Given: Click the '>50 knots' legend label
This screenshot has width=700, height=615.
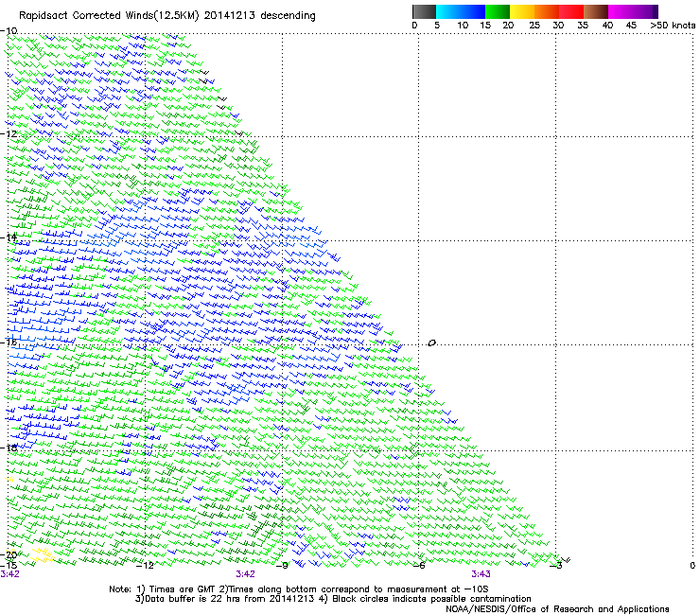Looking at the screenshot, I should coord(673,26).
